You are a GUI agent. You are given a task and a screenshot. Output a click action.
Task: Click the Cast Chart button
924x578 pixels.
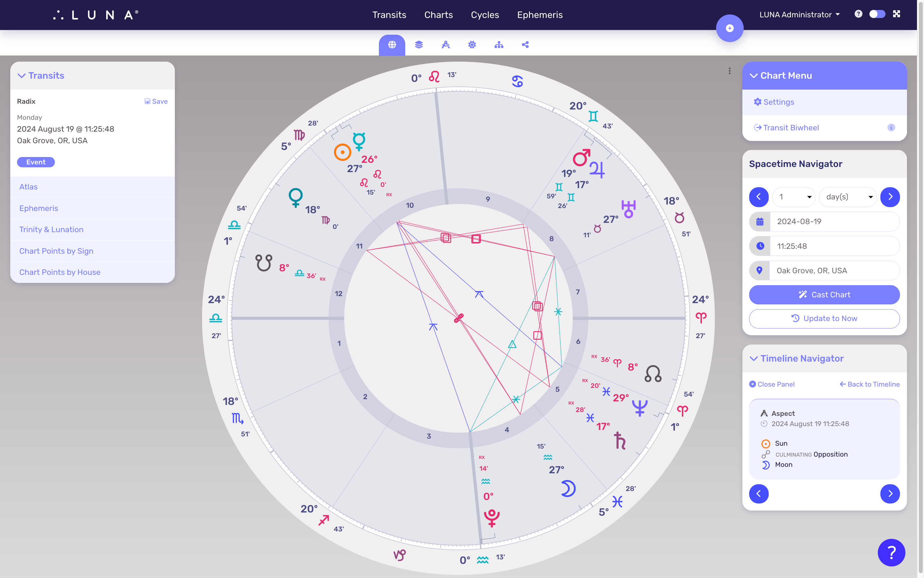(x=824, y=295)
